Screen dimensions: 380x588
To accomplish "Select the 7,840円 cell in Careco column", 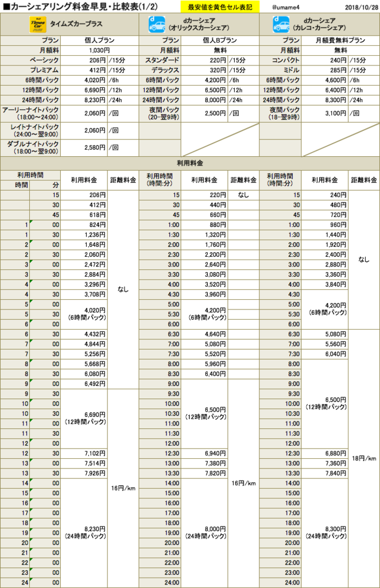I will pyautogui.click(x=324, y=473).
